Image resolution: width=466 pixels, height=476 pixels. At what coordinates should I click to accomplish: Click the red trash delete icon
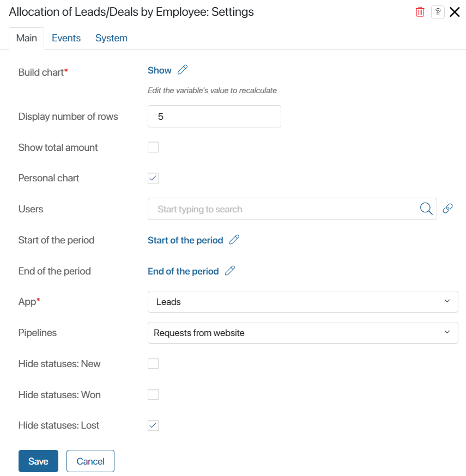(420, 12)
